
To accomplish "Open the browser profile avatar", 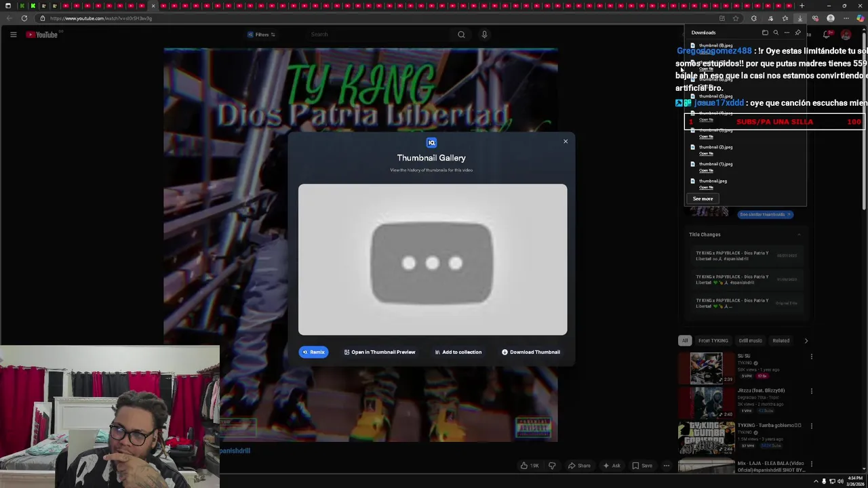I will [831, 18].
